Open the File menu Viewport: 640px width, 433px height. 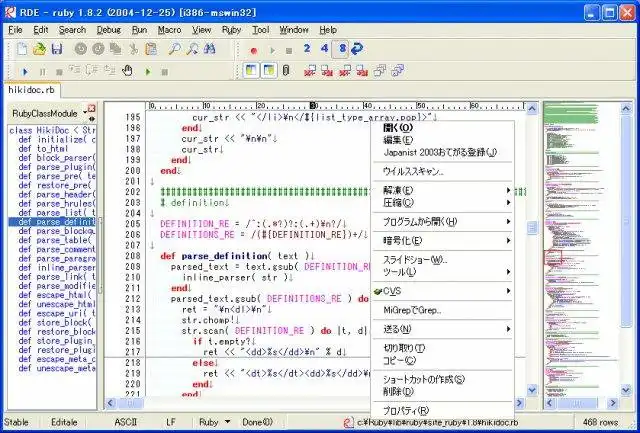point(16,30)
